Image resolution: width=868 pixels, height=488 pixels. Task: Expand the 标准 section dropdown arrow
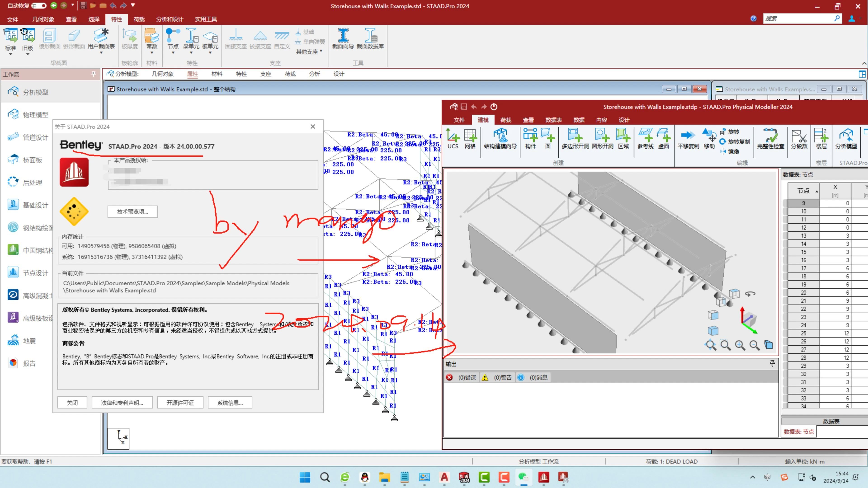[x=10, y=54]
